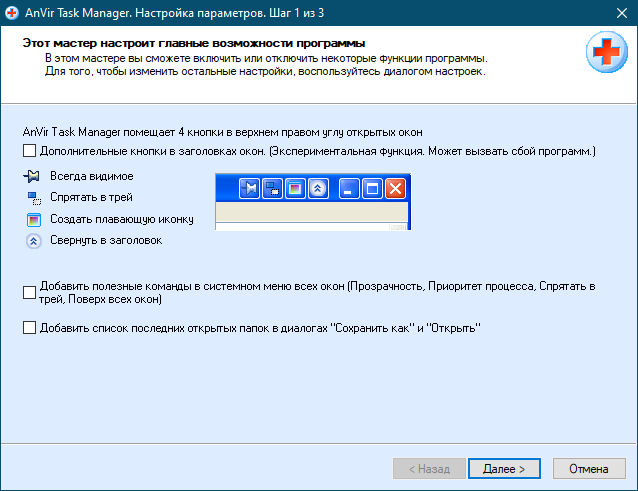
Task: Click the 'Спрятать в трей' label text
Action: (x=91, y=197)
